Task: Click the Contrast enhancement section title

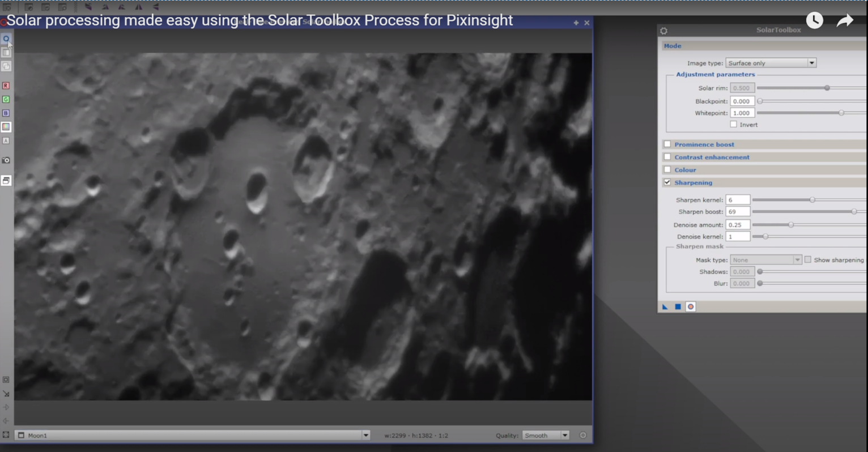Action: (712, 157)
